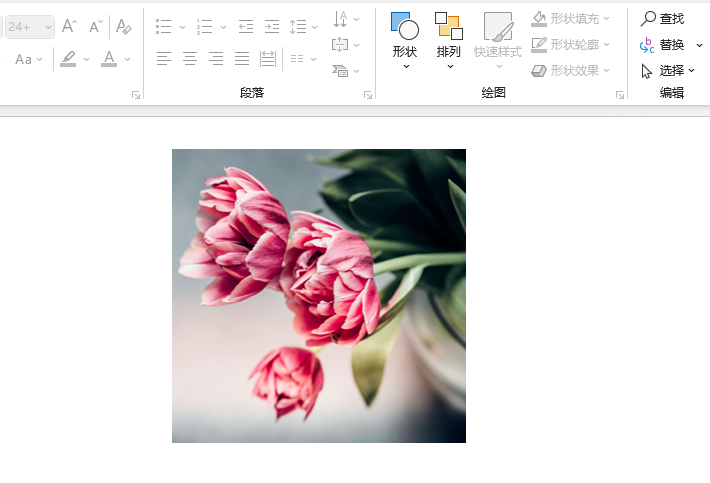Open Font dialog launcher
Screen dimensions: 710x483
[136, 95]
